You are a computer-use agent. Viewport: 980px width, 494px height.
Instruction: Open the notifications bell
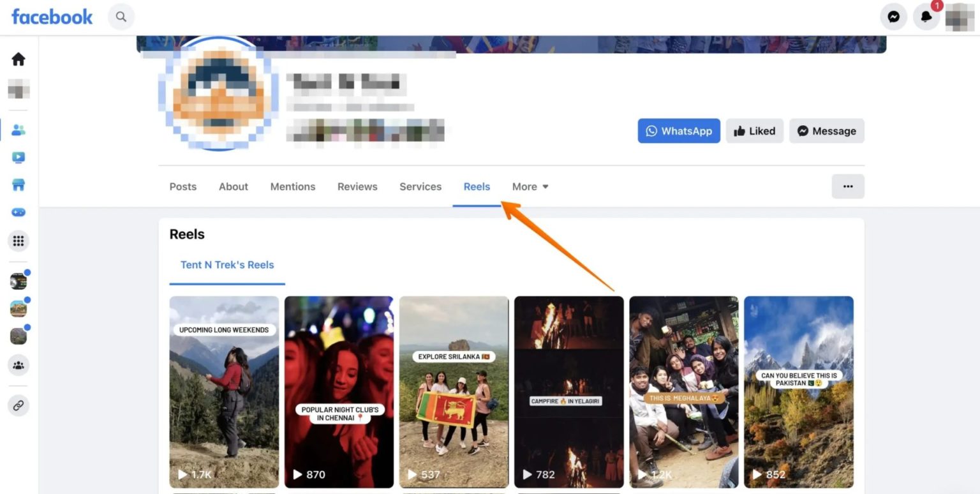tap(926, 17)
